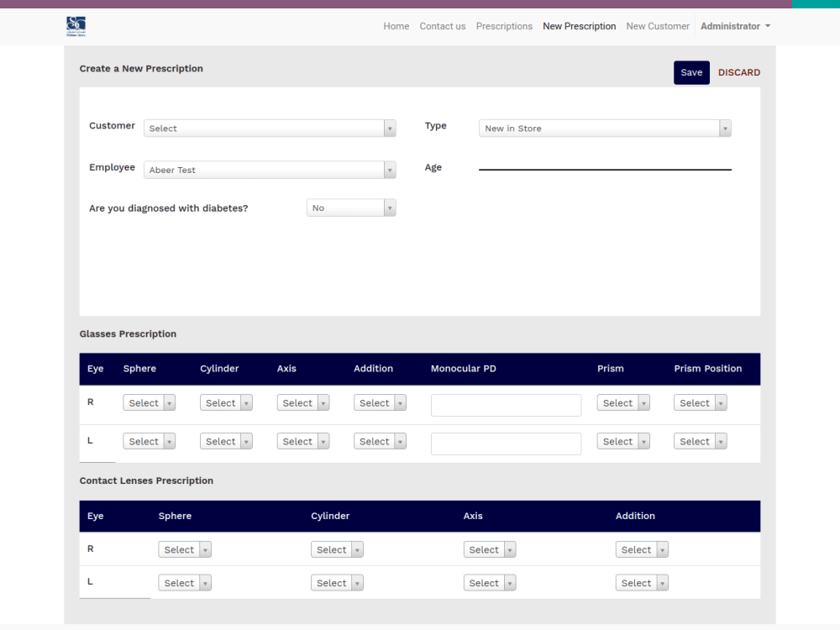The image size is (840, 630).
Task: Open glasses Axis dropdown for left eye
Action: (302, 442)
